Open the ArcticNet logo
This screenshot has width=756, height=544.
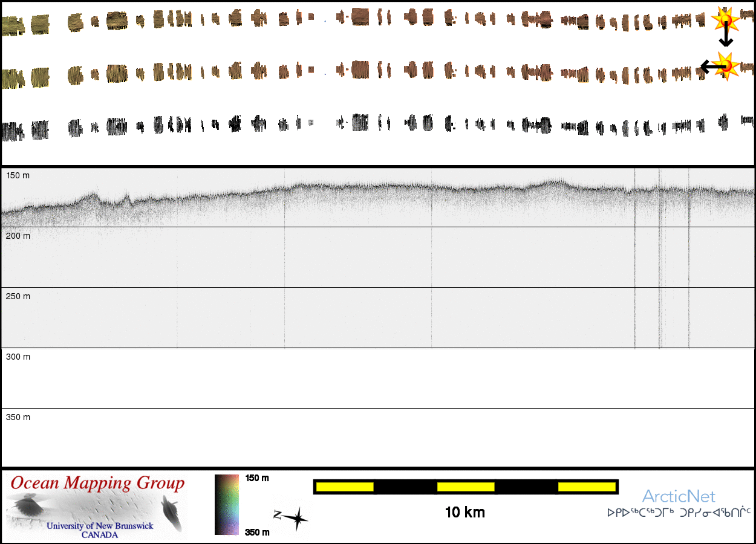[679, 497]
